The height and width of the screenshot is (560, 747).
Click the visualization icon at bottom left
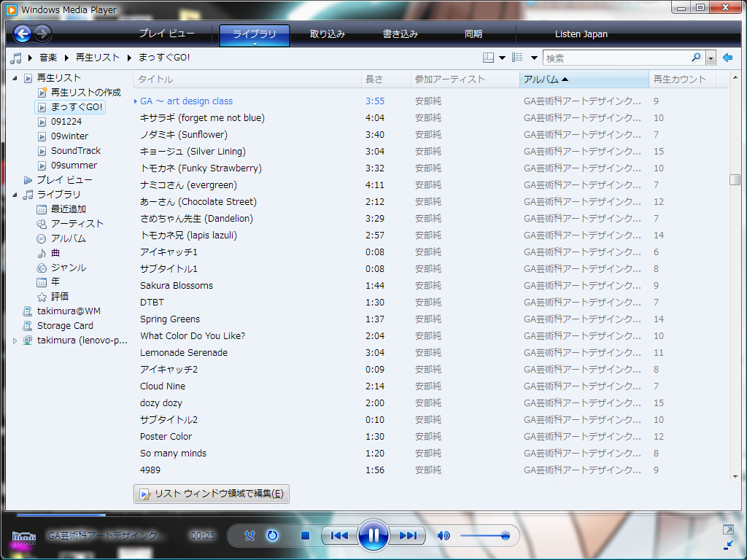point(24,537)
